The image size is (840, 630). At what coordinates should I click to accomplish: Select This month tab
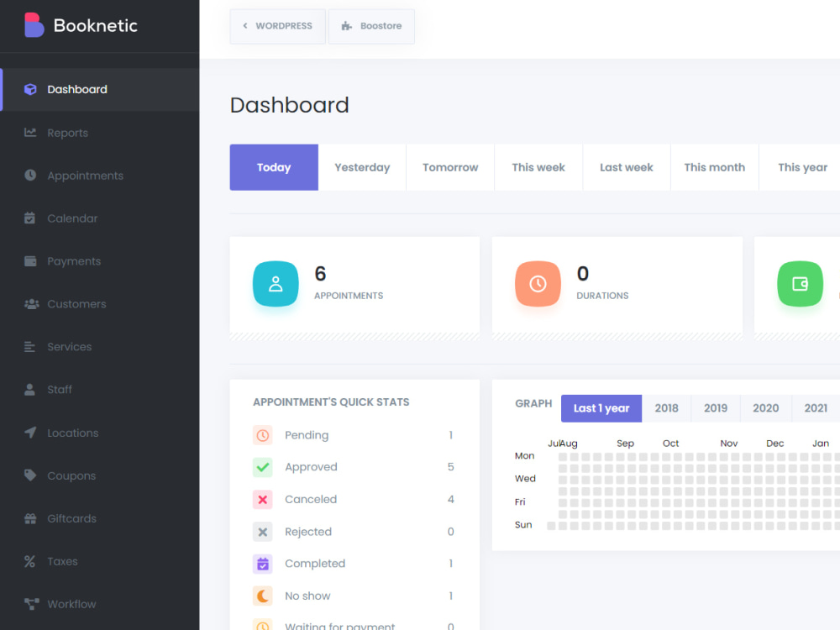pyautogui.click(x=715, y=167)
